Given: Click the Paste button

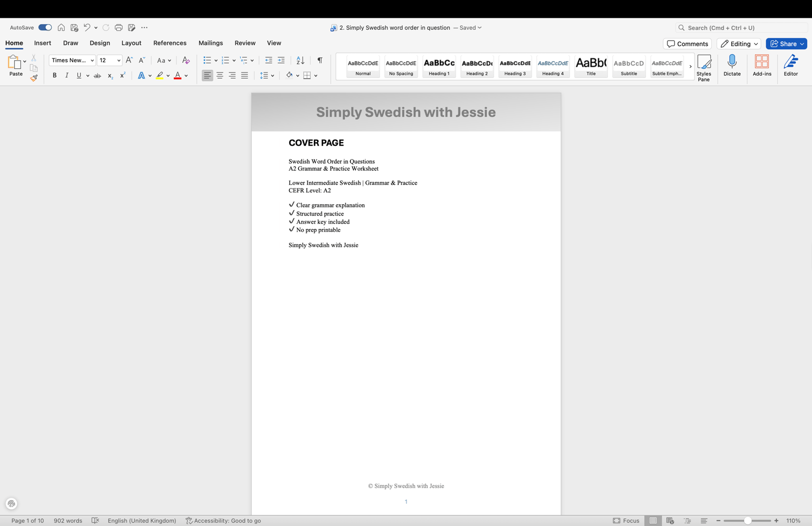Looking at the screenshot, I should point(16,66).
